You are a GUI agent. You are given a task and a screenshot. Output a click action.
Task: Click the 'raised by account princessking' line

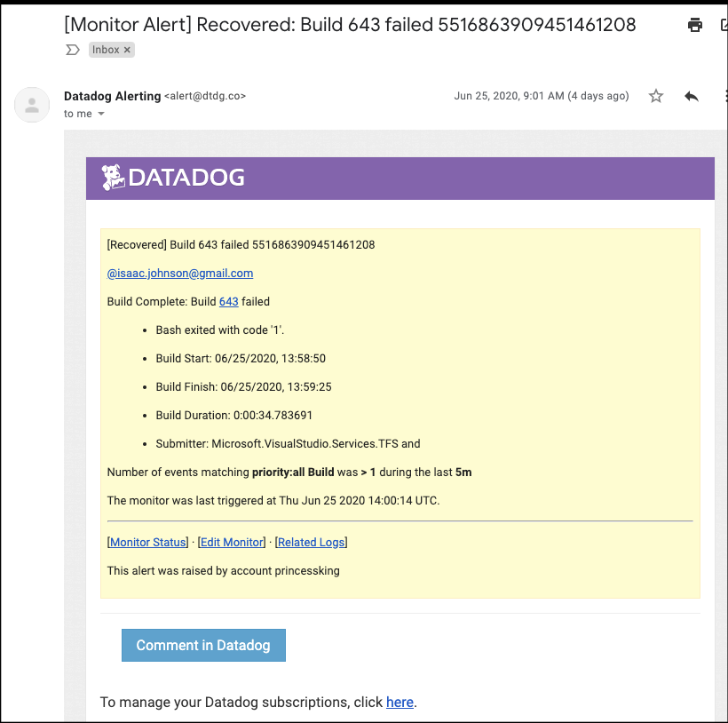(224, 571)
